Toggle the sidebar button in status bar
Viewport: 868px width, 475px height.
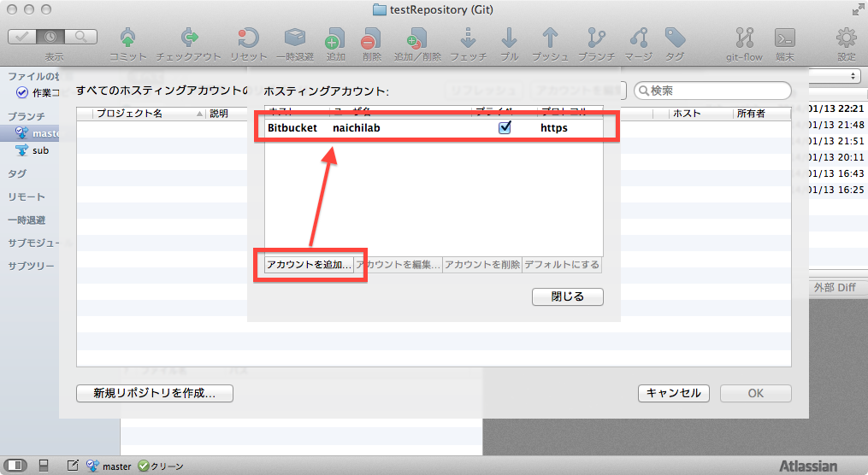[x=15, y=466]
